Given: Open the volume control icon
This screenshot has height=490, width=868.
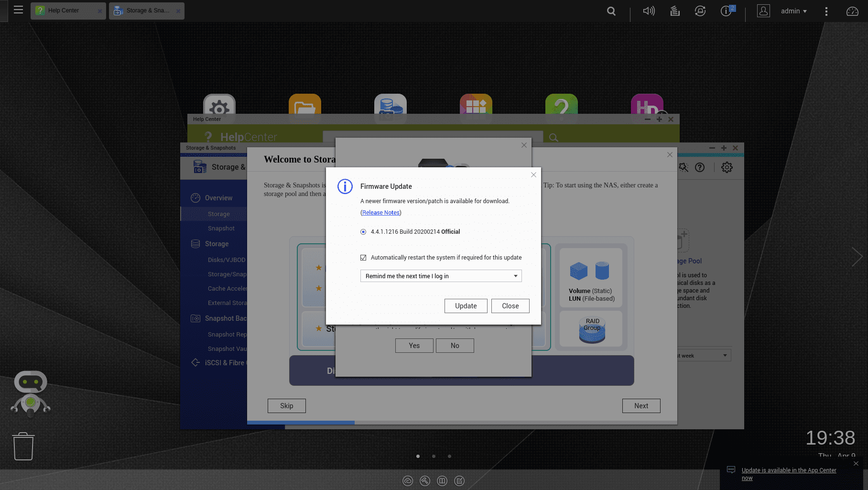Looking at the screenshot, I should [x=649, y=11].
